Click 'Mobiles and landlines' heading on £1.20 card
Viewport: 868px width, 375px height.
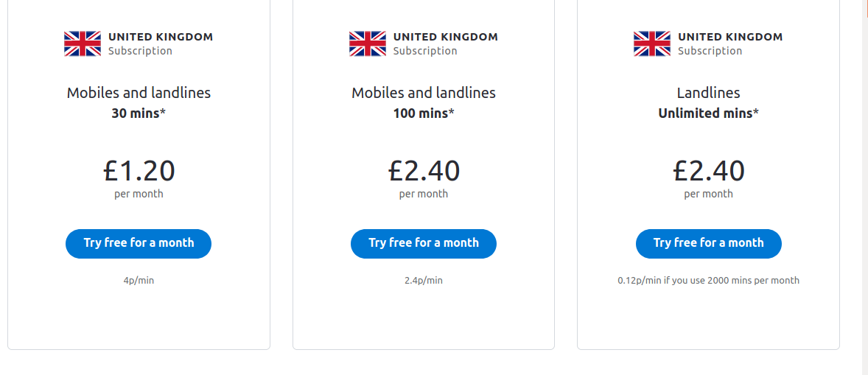(x=139, y=93)
